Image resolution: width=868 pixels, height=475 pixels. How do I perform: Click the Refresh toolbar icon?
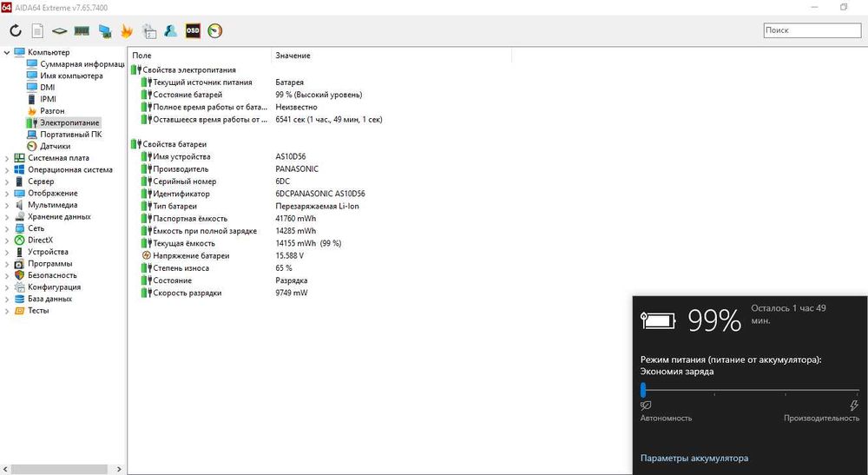pos(16,31)
